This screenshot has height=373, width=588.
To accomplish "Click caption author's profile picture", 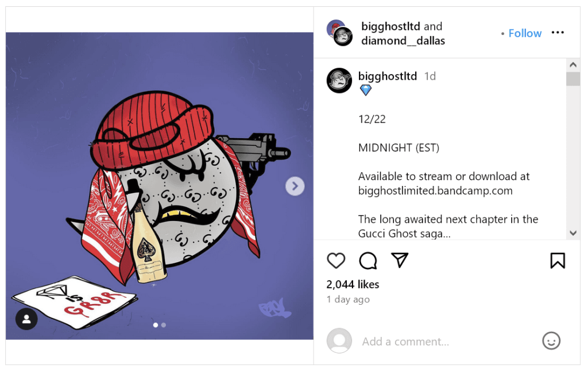I will (339, 80).
